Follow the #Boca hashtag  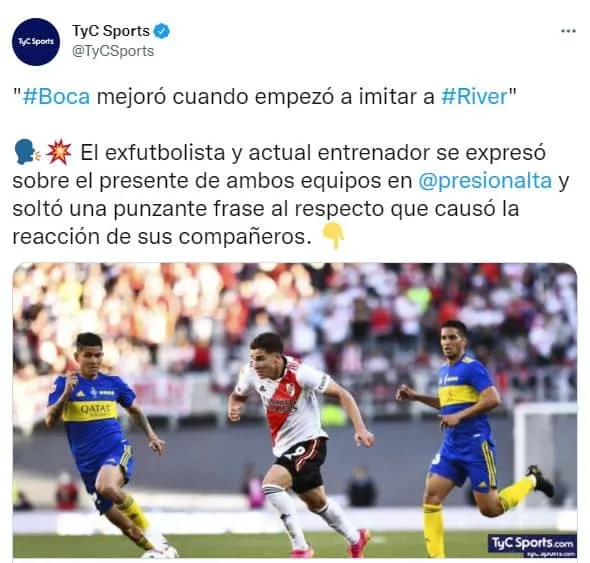click(x=56, y=97)
